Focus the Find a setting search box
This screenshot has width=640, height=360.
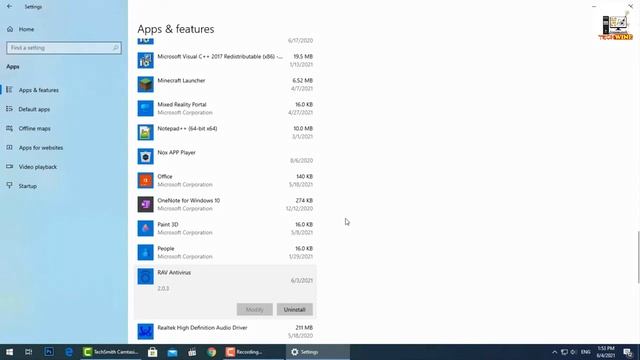[x=64, y=48]
